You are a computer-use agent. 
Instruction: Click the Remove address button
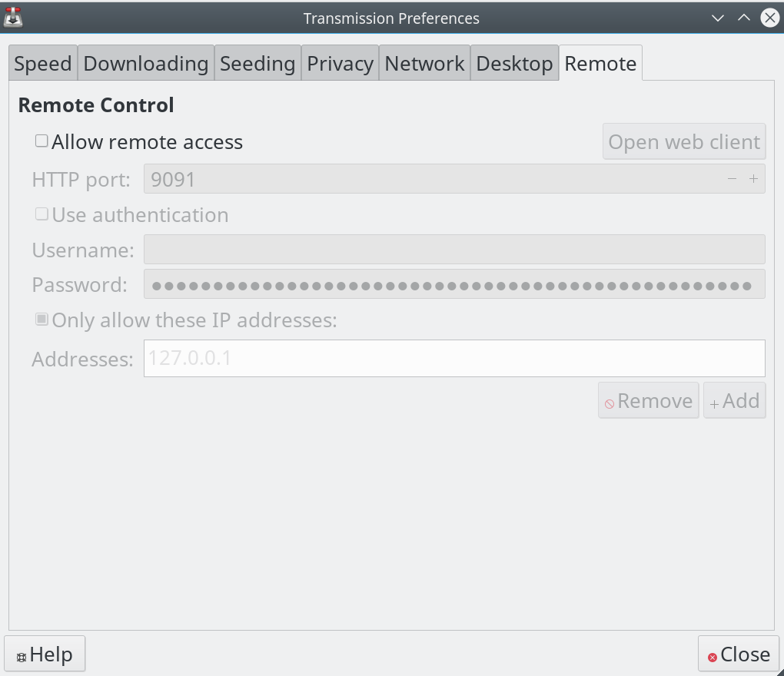[649, 401]
